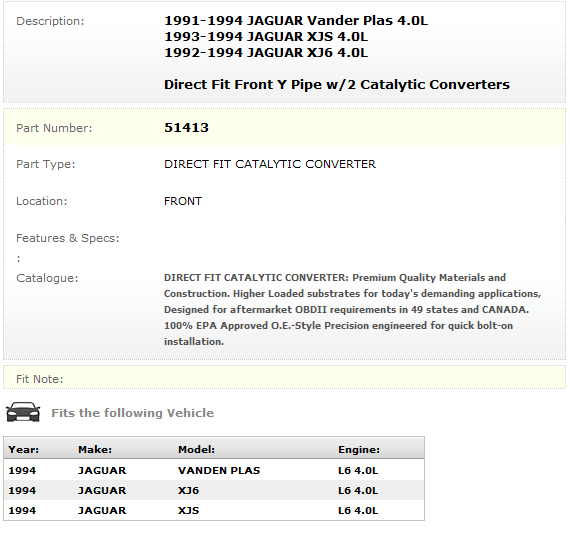Click the DIRECT FIT CATALYTIC CONVERTER part type
Image resolution: width=570 pixels, height=544 pixels.
270,164
